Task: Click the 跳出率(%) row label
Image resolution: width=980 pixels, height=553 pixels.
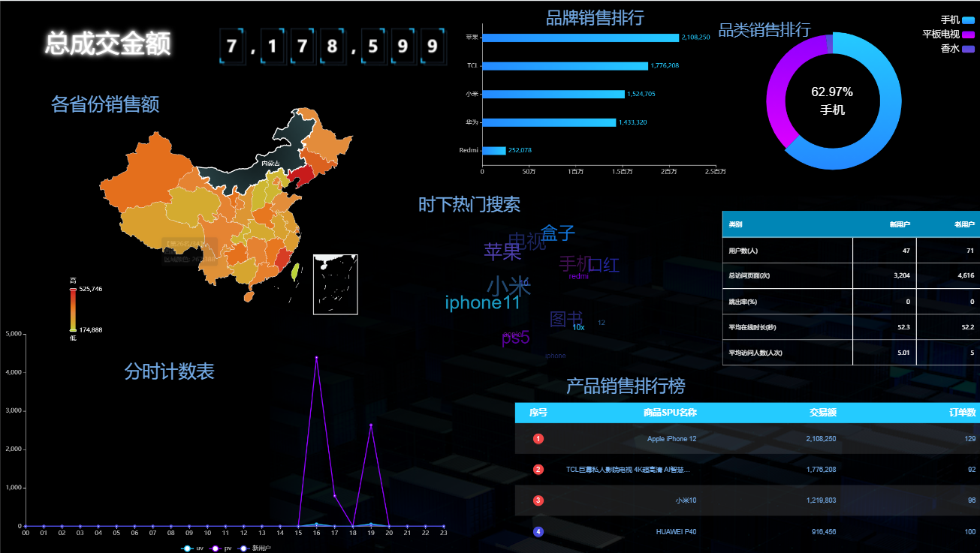Action: (742, 302)
